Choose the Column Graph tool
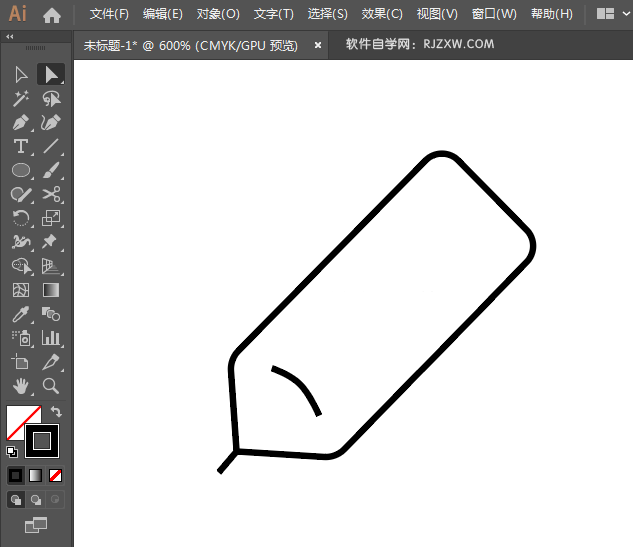633x547 pixels. (51, 338)
